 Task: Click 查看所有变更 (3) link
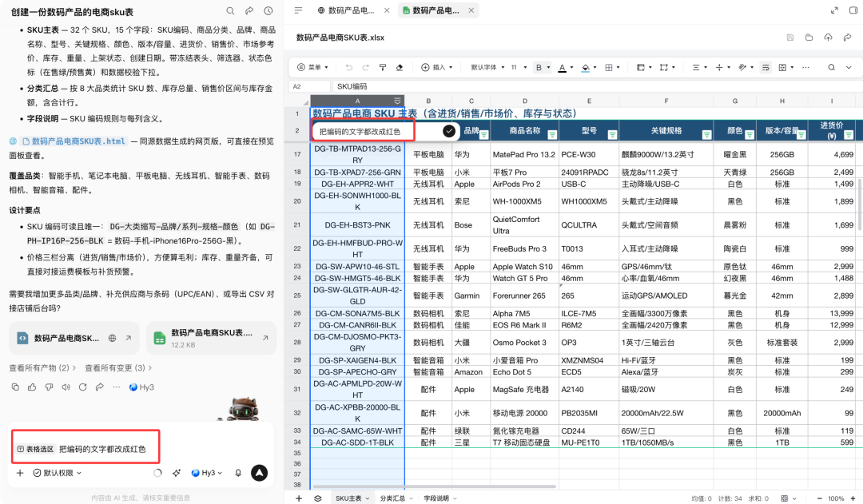click(x=117, y=367)
